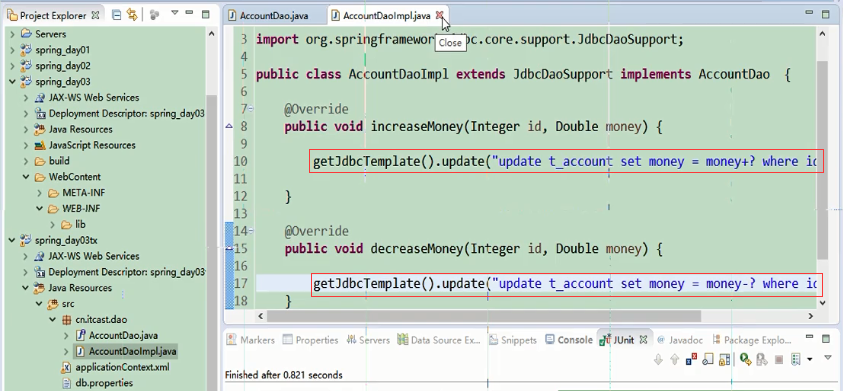Click override marker beside line 8
Viewport: 843px width, 391px height.
click(228, 126)
